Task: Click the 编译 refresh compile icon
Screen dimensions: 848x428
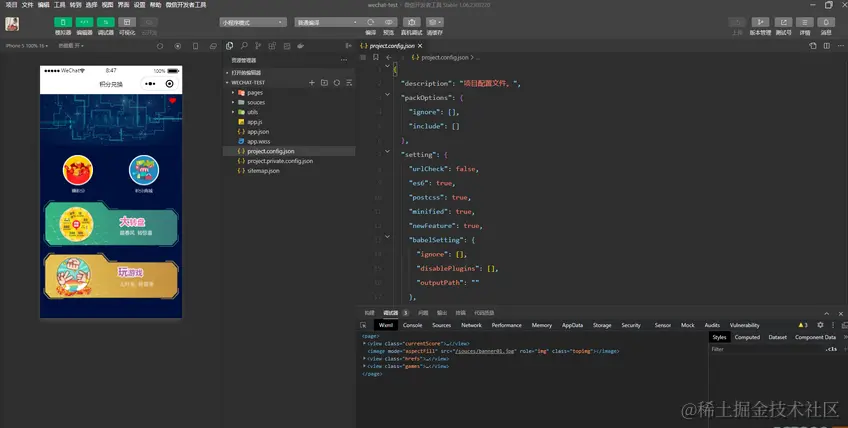Action: [x=370, y=22]
